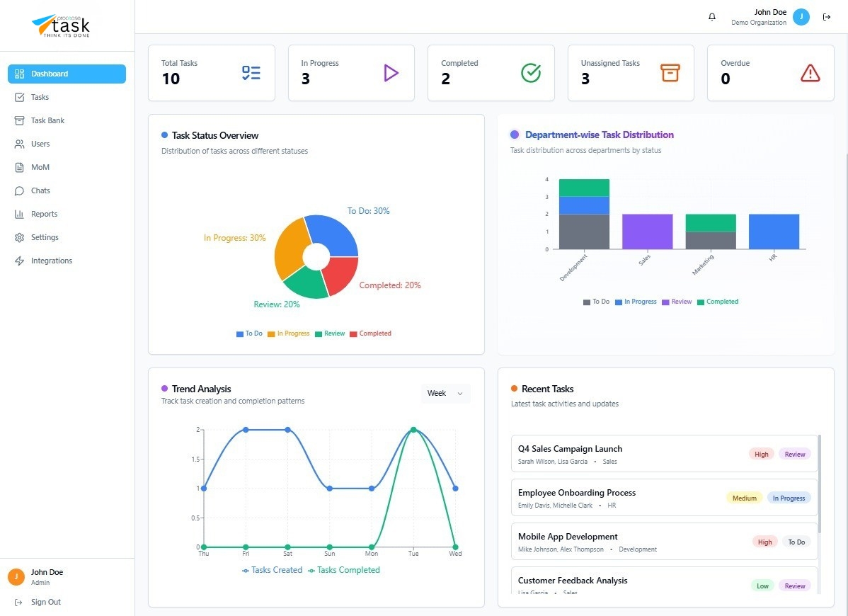Click the notification bell icon

pos(711,16)
